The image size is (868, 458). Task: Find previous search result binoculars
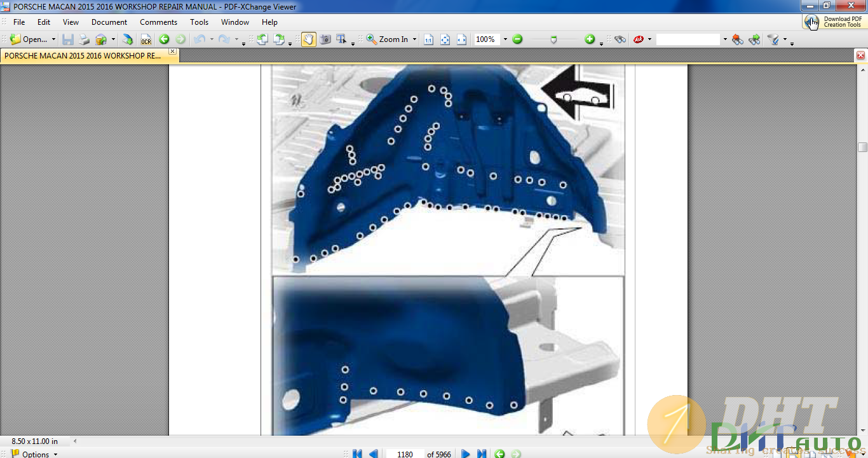pos(737,39)
